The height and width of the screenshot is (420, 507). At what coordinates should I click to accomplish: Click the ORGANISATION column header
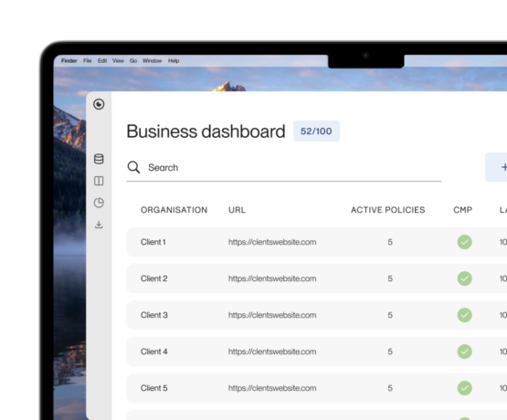click(174, 210)
